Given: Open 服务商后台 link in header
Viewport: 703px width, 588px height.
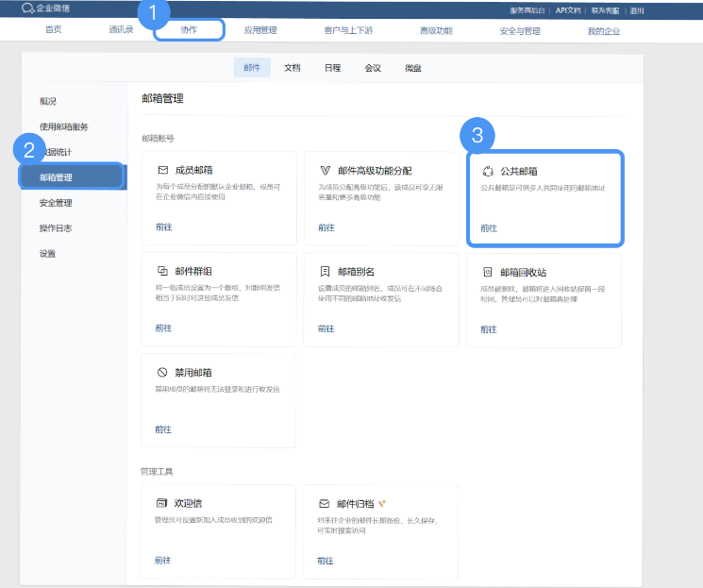Looking at the screenshot, I should (x=527, y=10).
